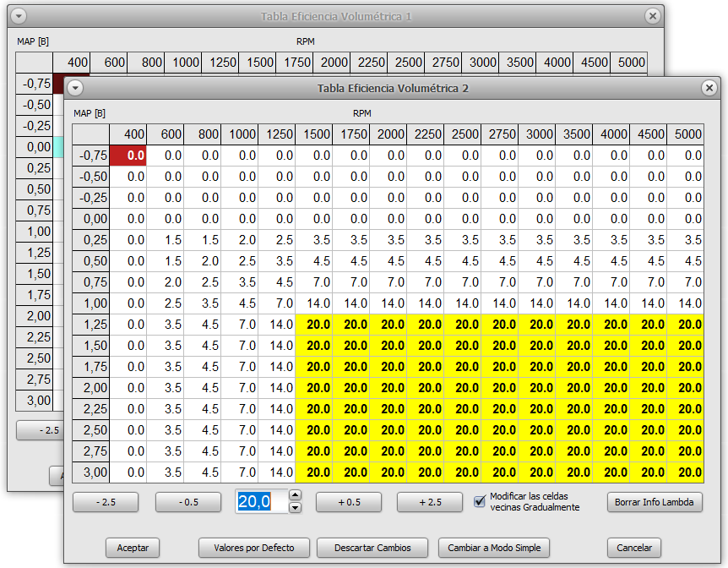Click Descartar Cambios button

click(x=372, y=548)
